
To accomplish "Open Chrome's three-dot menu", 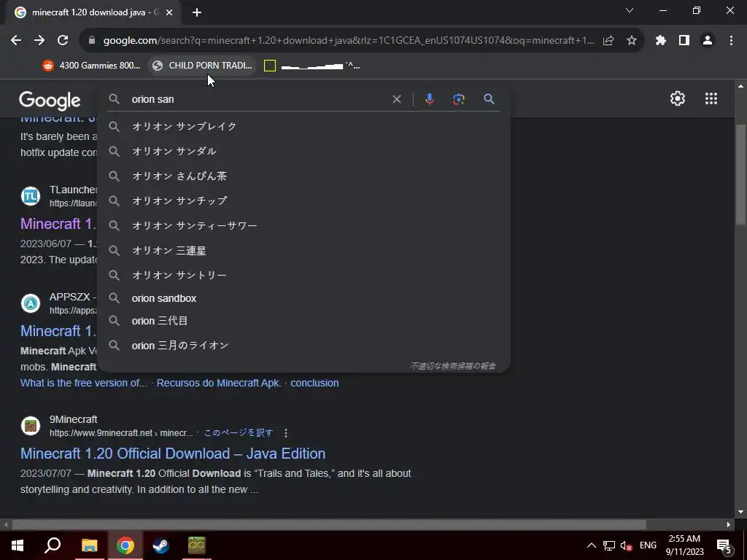I will (x=731, y=41).
